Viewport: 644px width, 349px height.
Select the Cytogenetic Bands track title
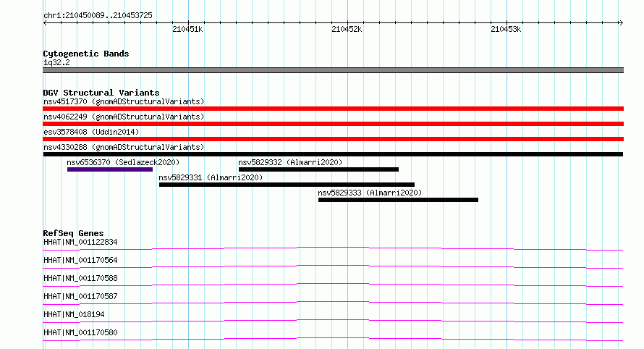pos(86,54)
